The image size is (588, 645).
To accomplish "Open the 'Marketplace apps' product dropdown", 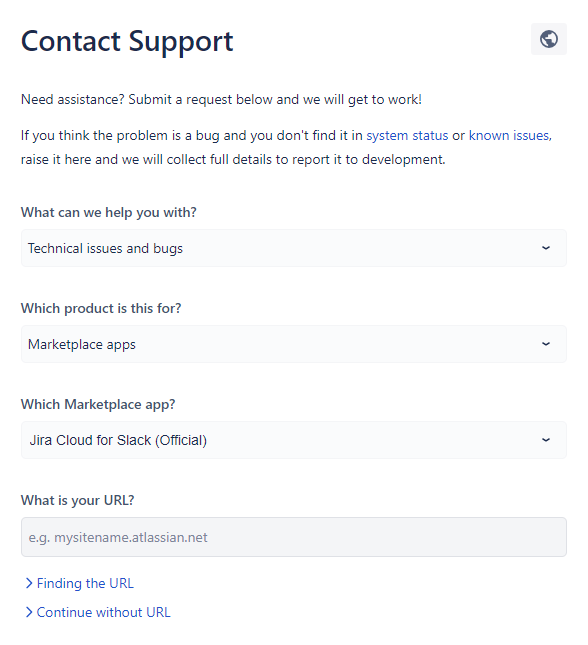I will pyautogui.click(x=294, y=344).
